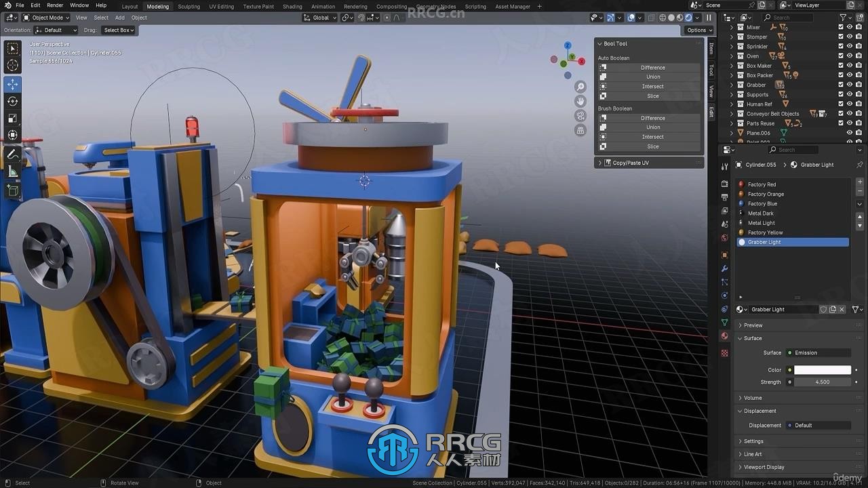Open the Surface Emission shader dropdown
Screen dimensions: 868x488
coord(818,352)
